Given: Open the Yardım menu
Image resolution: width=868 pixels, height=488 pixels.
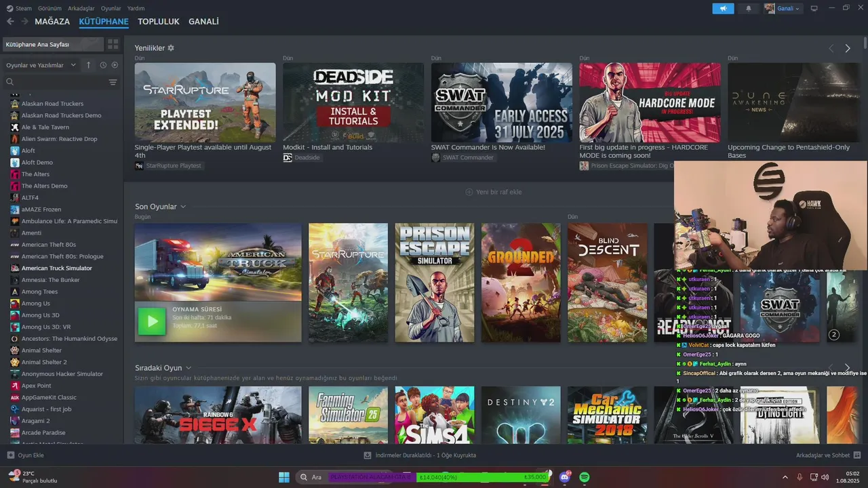Looking at the screenshot, I should pos(136,8).
